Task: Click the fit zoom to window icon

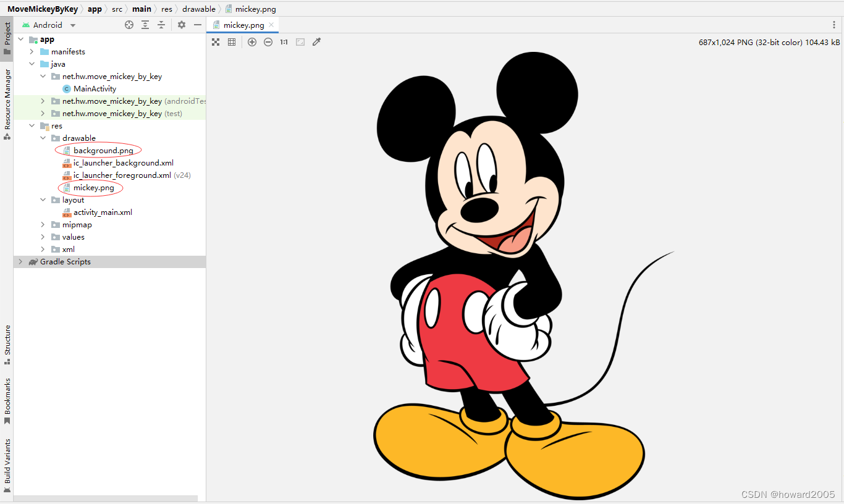Action: pyautogui.click(x=300, y=42)
